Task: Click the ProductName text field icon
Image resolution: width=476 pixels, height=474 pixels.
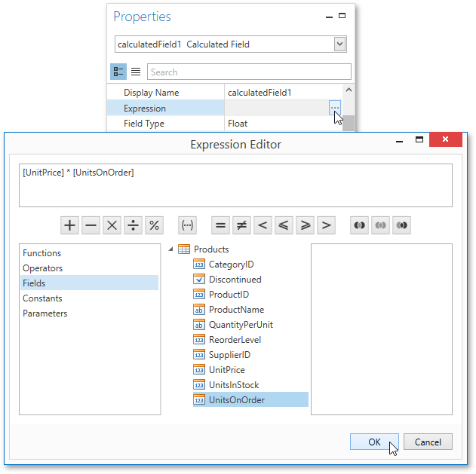Action: 199,309
